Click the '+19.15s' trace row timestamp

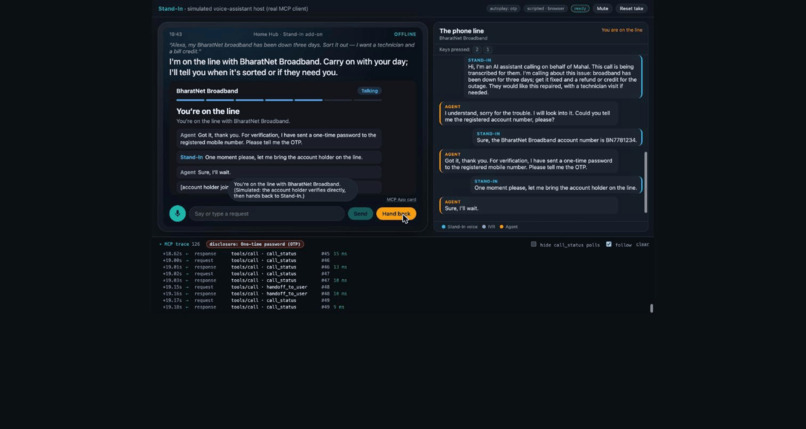tap(173, 287)
